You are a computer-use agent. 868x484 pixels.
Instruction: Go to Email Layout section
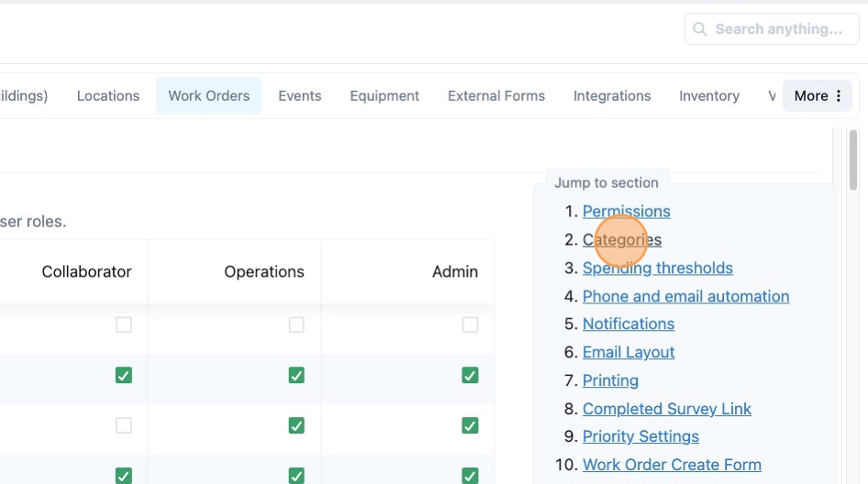629,352
